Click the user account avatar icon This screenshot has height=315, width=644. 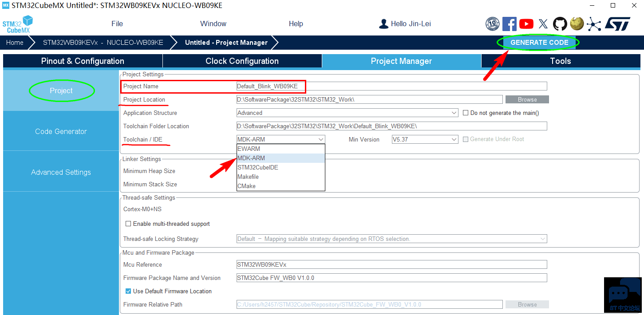point(384,24)
